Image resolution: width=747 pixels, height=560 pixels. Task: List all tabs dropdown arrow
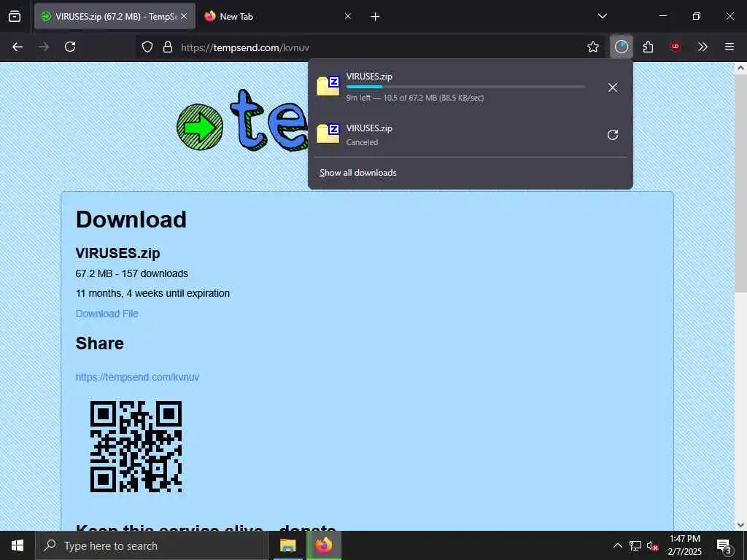tap(603, 17)
